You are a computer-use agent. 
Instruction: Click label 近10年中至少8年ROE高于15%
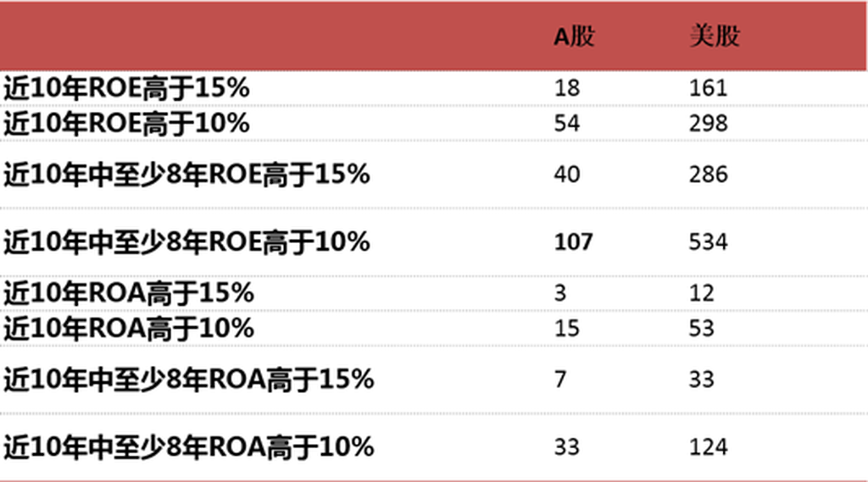click(x=186, y=175)
